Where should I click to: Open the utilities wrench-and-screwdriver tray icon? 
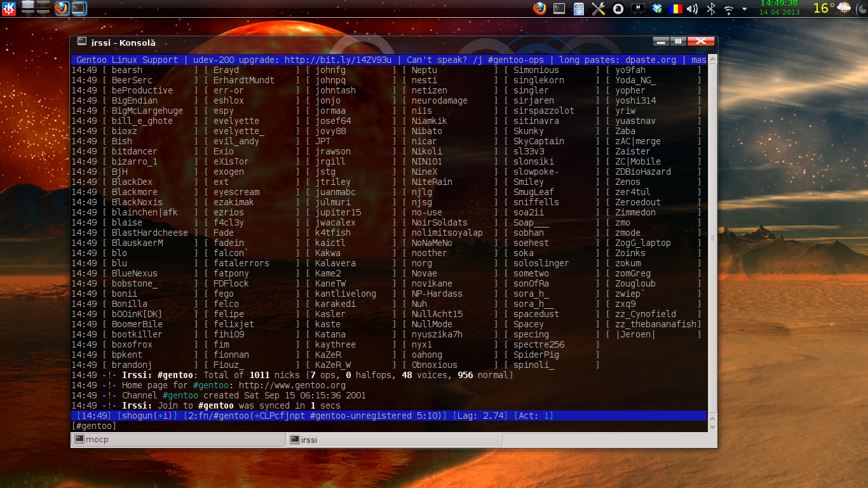(599, 8)
